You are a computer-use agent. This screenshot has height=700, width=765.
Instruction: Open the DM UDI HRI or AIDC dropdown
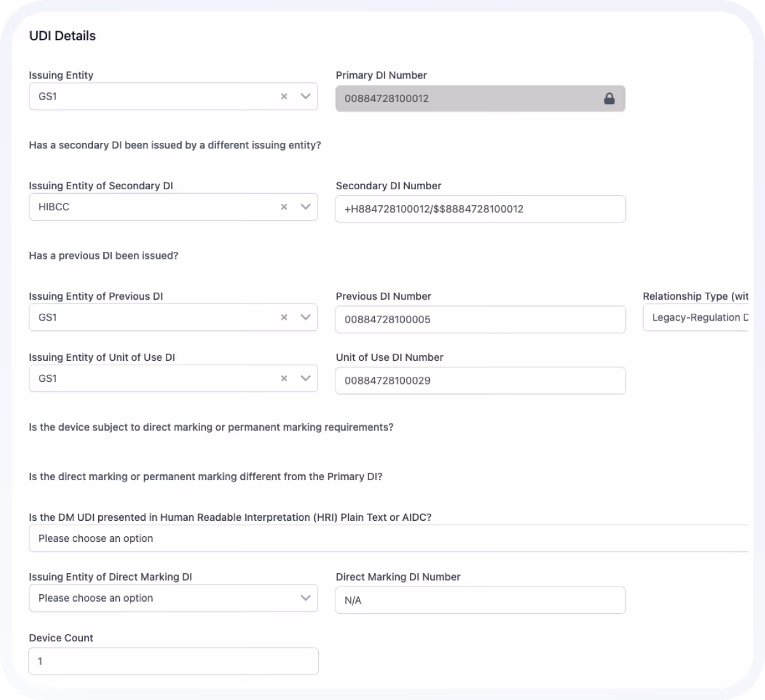click(388, 539)
